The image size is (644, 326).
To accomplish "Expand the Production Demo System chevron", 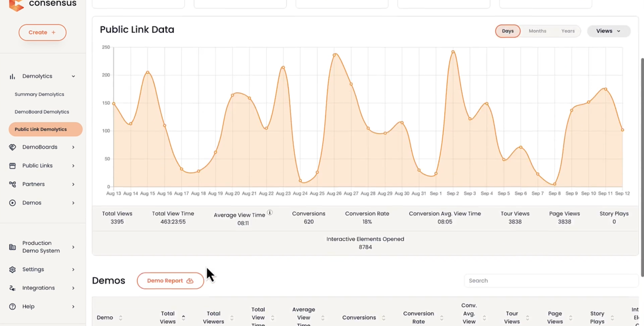I will pyautogui.click(x=73, y=247).
